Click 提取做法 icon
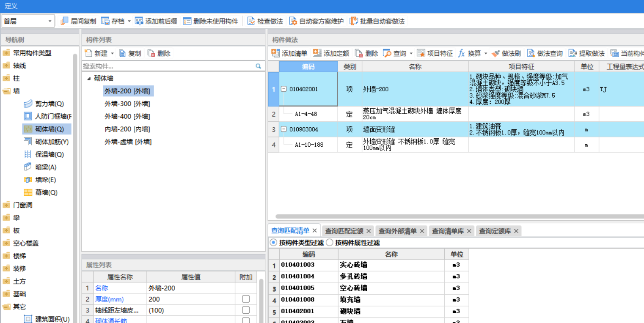This screenshot has height=323, width=644. coord(572,53)
